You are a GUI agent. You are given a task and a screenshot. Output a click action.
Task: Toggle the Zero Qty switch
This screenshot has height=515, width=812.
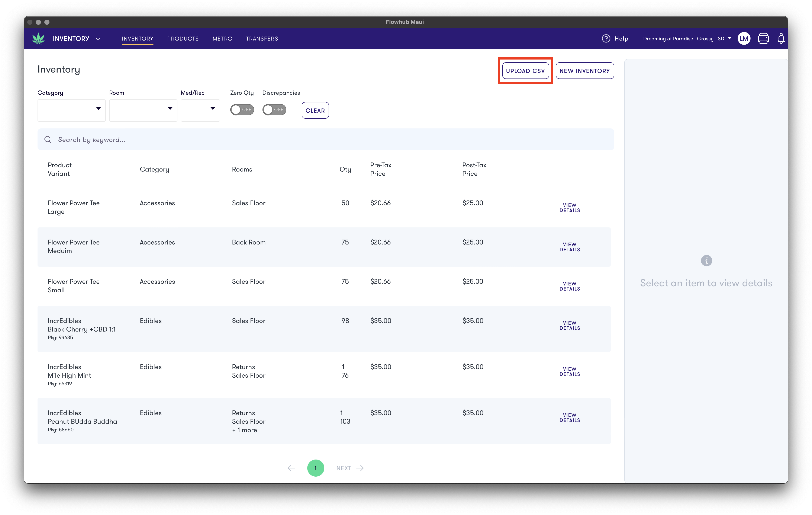pos(242,110)
